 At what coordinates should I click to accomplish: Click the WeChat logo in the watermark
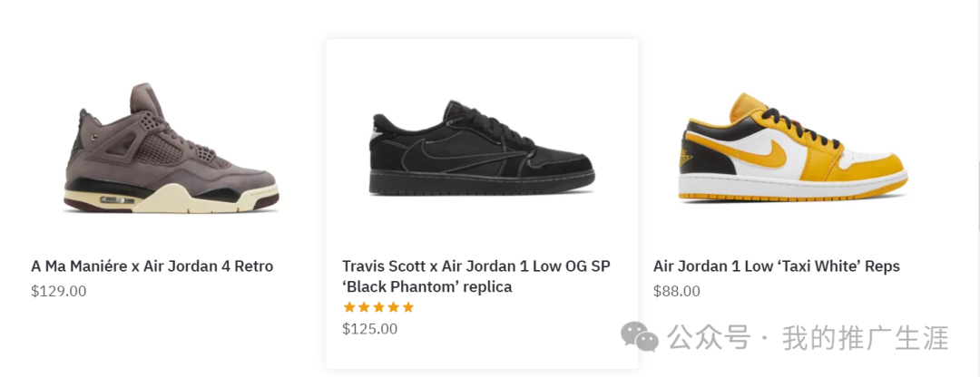pyautogui.click(x=640, y=338)
